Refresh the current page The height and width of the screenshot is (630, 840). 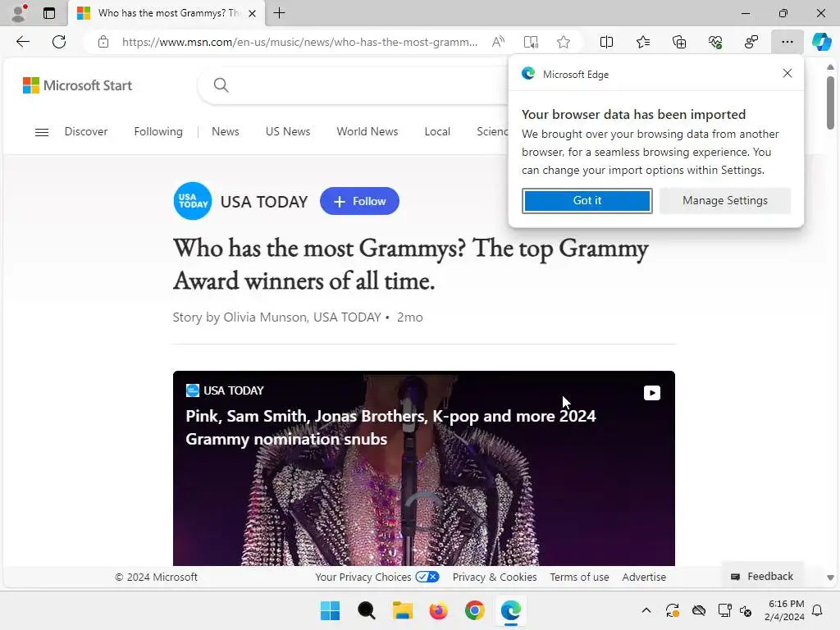[59, 42]
